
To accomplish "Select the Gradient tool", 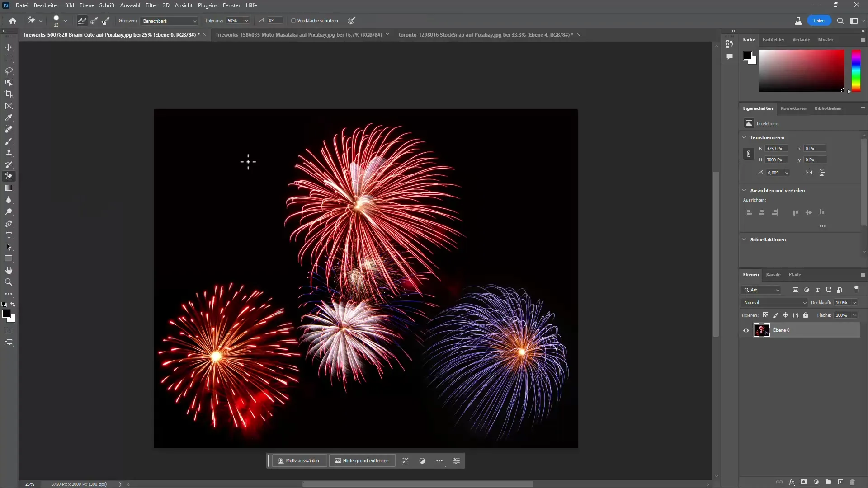I will (x=9, y=188).
